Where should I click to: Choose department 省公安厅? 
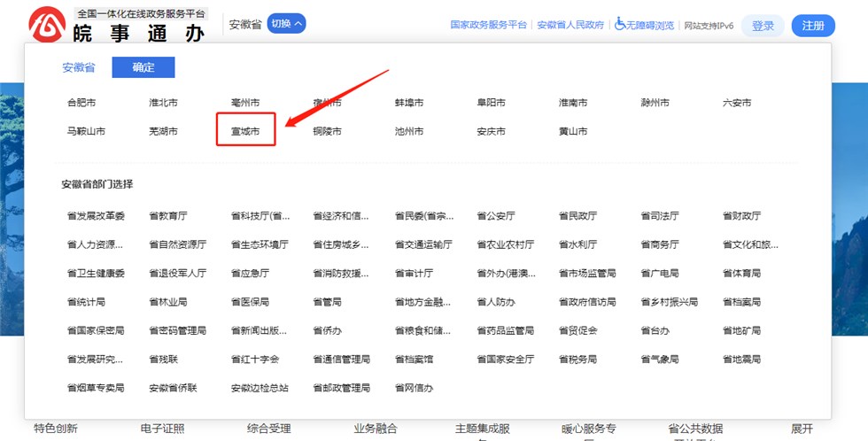(496, 216)
